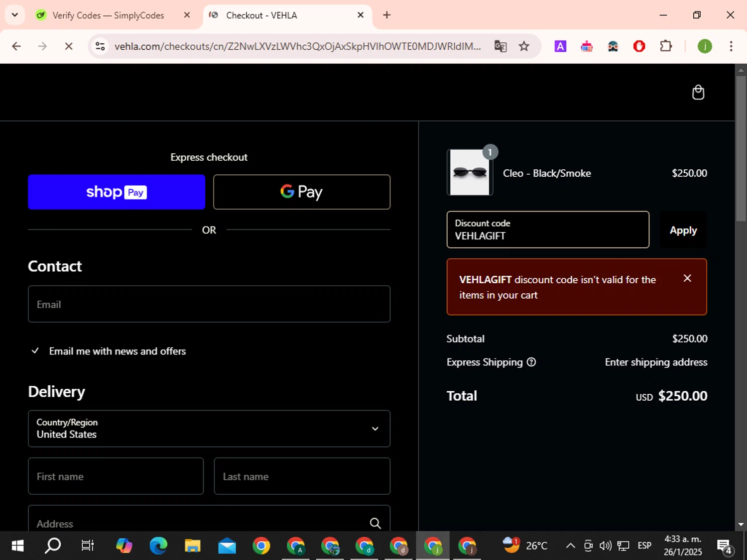
Task: Switch ESP input language indicator
Action: pyautogui.click(x=644, y=546)
